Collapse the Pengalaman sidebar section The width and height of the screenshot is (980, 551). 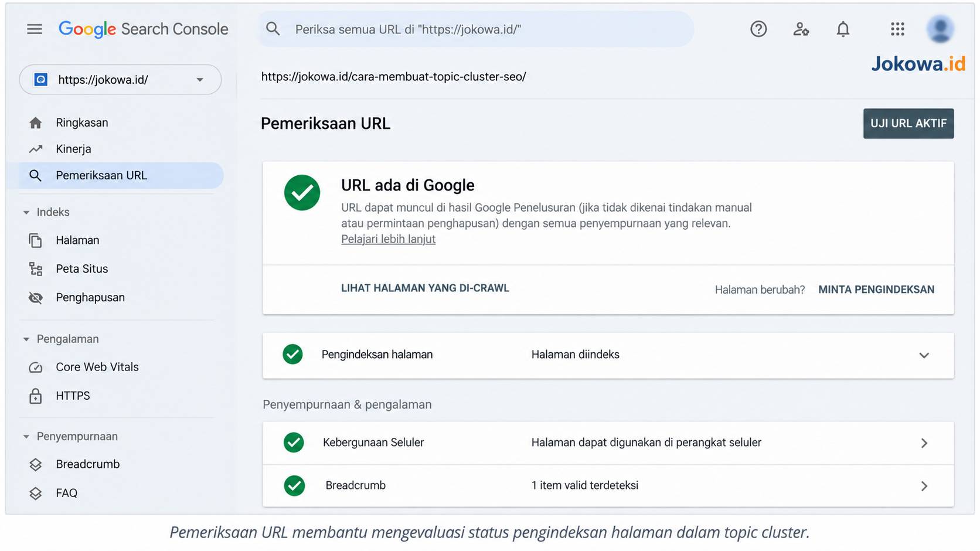click(x=26, y=339)
